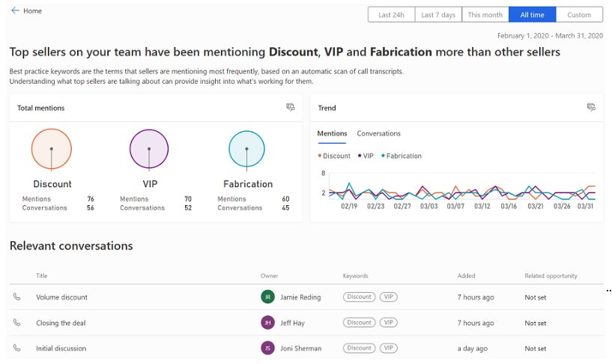Click phone icon for Closing the deal
The height and width of the screenshot is (364, 612).
click(17, 323)
